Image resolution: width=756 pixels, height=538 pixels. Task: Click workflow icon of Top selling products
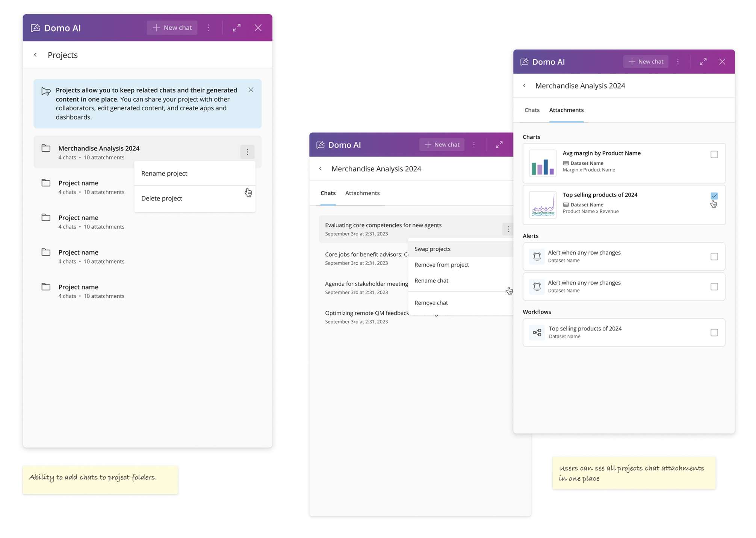click(x=537, y=332)
